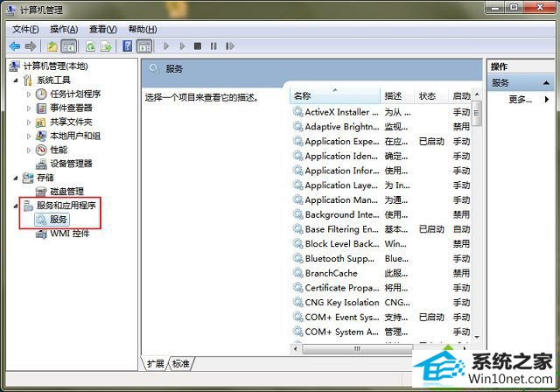Click the horizontal scrollbar thumb in services list
Image resolution: width=560 pixels, height=392 pixels.
coord(357,349)
